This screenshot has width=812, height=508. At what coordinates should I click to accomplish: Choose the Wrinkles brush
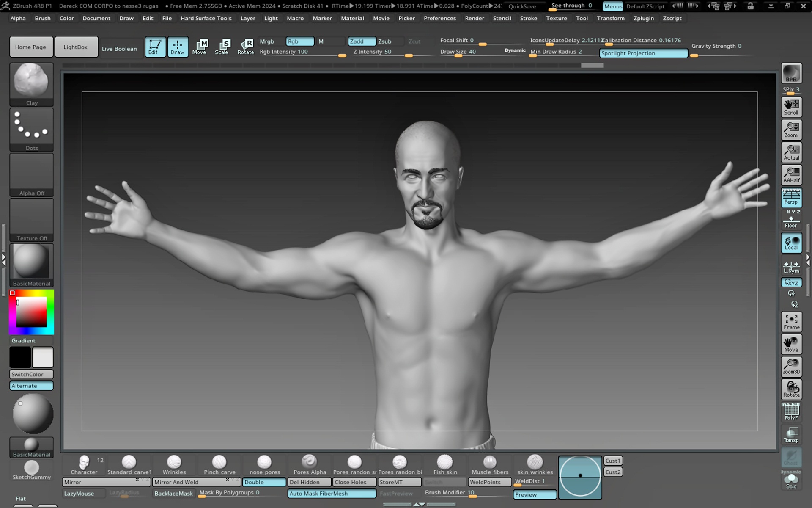(x=174, y=465)
